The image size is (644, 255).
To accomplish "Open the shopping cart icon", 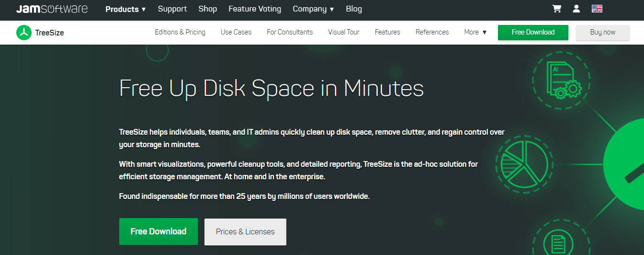I will point(556,9).
